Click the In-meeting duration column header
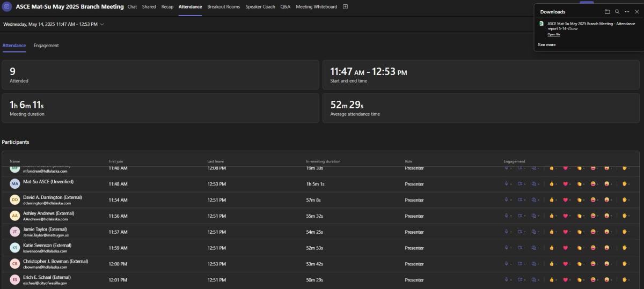 pyautogui.click(x=323, y=161)
